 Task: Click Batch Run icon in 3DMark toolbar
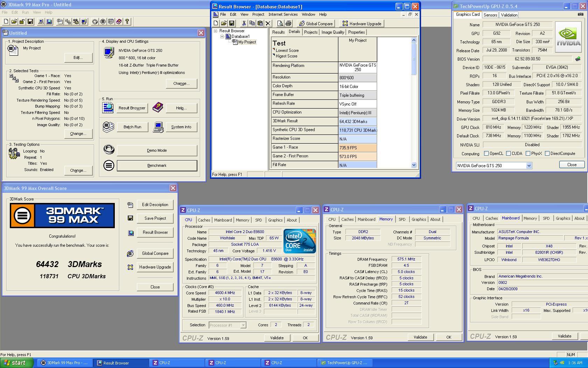(111, 21)
